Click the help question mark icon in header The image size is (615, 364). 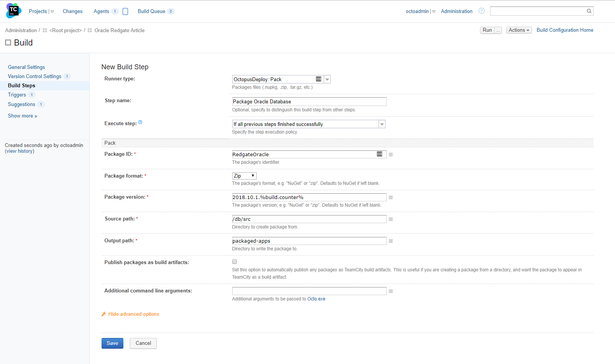point(482,11)
